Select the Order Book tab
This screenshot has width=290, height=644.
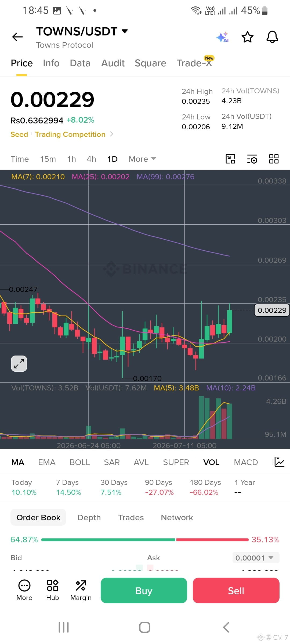point(38,517)
